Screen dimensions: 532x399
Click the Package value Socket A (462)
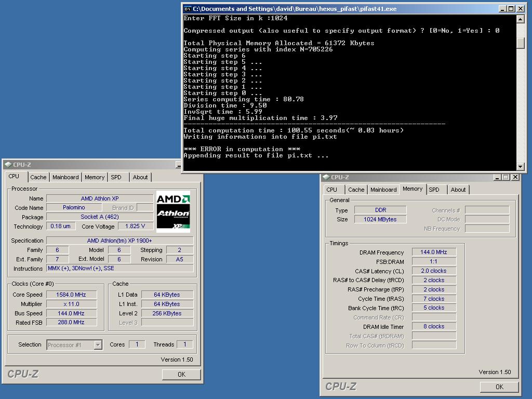pos(100,217)
